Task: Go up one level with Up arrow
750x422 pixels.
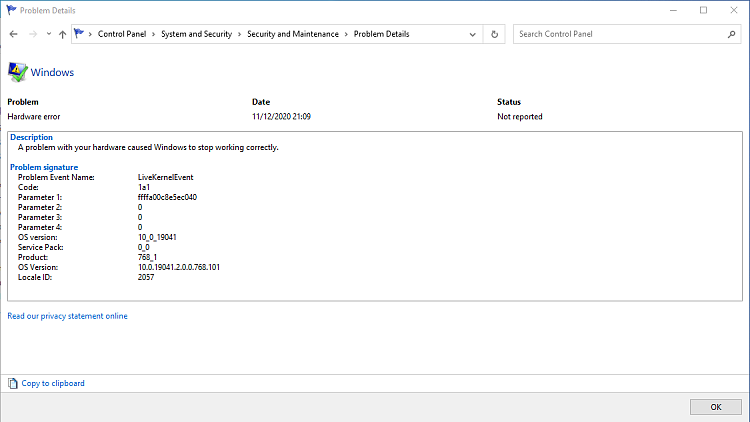Action: coord(63,34)
